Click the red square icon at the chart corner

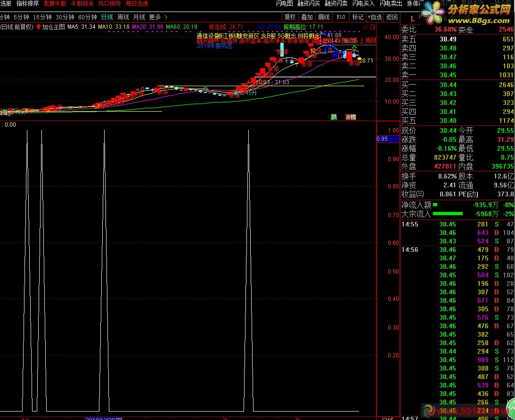pyautogui.click(x=373, y=27)
